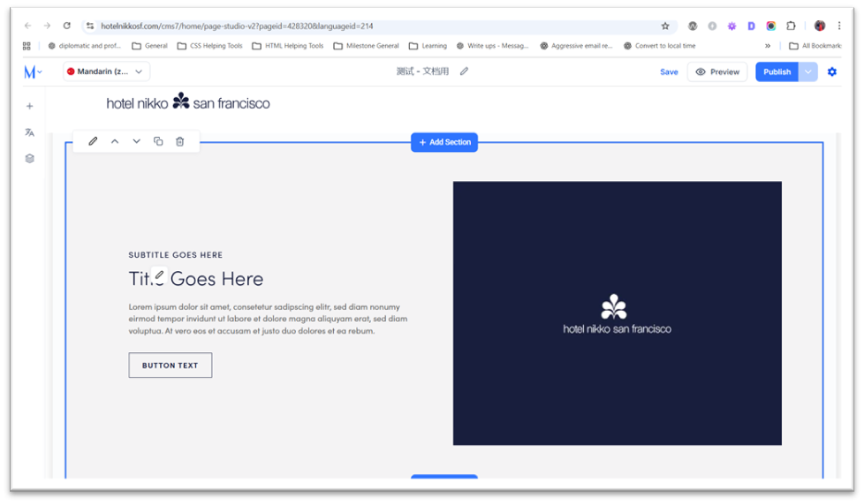Click the purple gear extension icon
Viewport: 864px width, 504px height.
pos(731,26)
